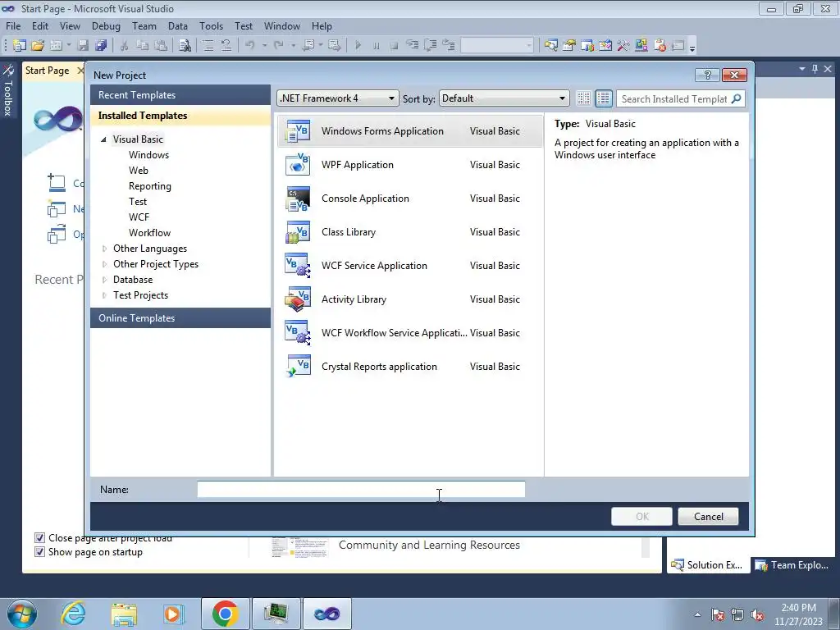Image resolution: width=840 pixels, height=630 pixels.
Task: Expand the Other Languages node
Action: (104, 248)
